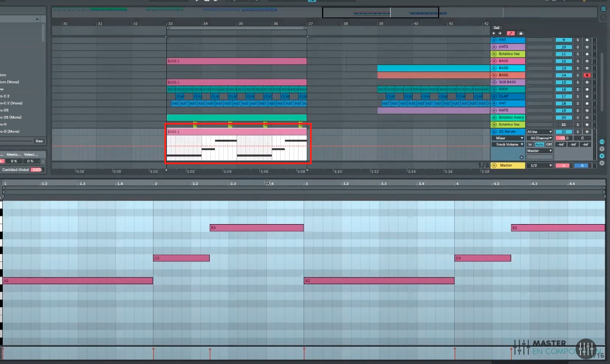Screen dimensions: 610x364
Task: Select the Micro-C 2 (Mono) browser item
Action: pos(11,103)
